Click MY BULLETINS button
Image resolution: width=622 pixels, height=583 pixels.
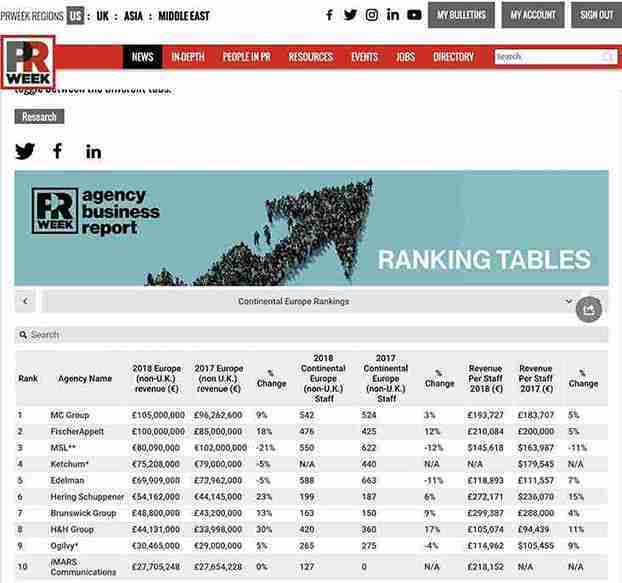tap(461, 15)
